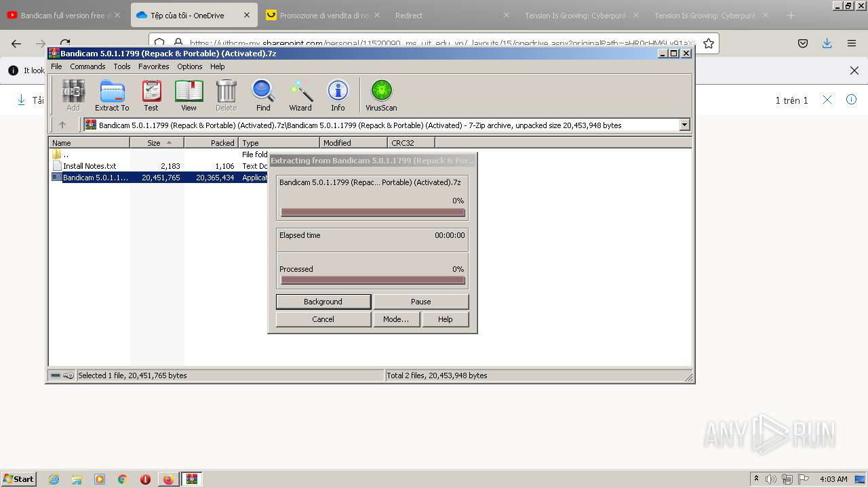Sort by the CRC32 column header
This screenshot has width=868, height=488.
point(411,142)
